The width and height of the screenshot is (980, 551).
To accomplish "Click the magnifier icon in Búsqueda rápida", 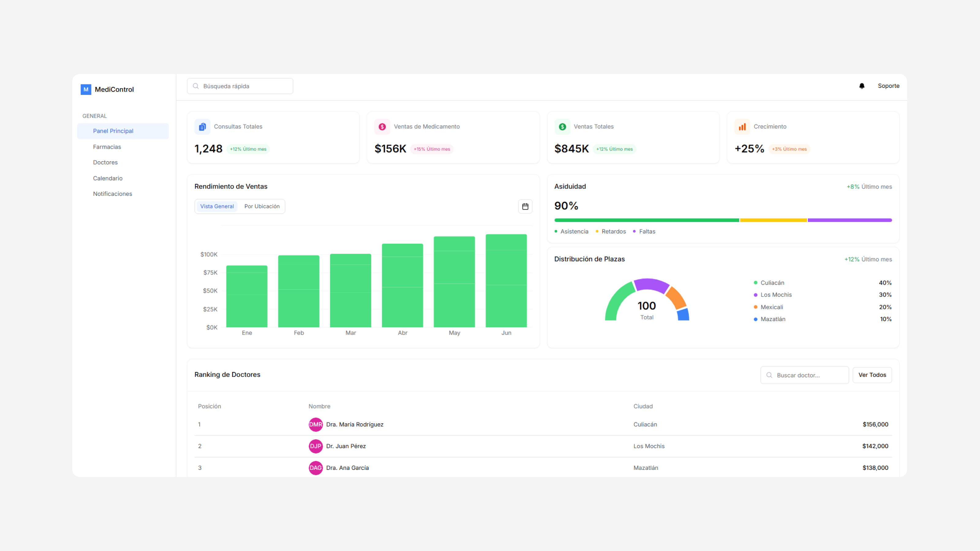I will coord(196,86).
